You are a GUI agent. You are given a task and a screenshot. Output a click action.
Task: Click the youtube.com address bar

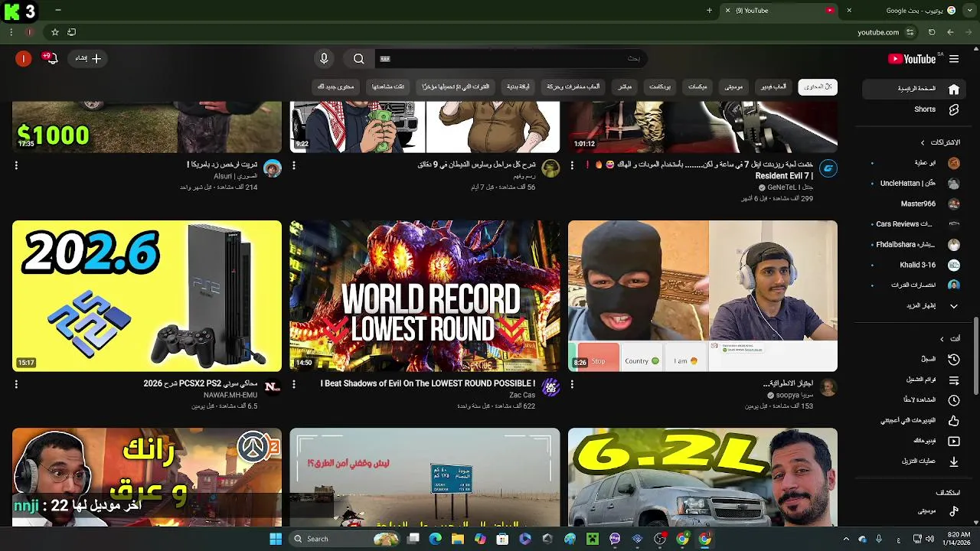[878, 32]
